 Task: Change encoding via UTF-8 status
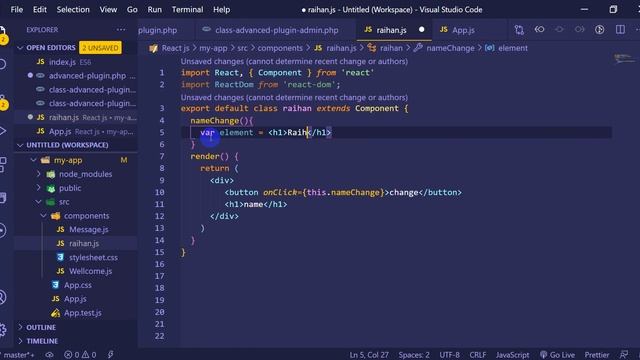449,355
